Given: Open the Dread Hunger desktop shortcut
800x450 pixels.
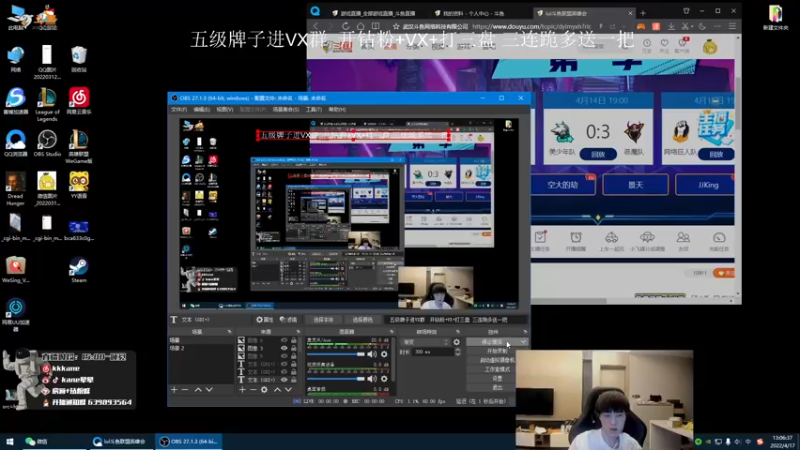Looking at the screenshot, I should pos(15,189).
